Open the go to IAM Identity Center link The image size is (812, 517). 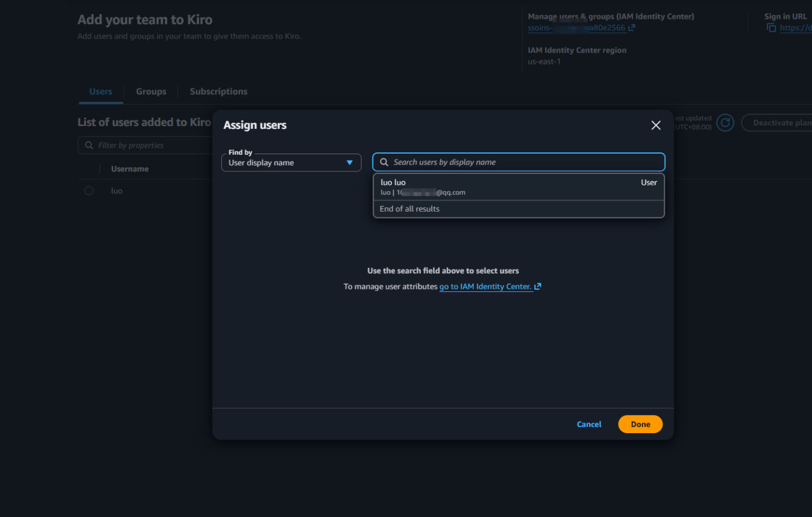tap(490, 287)
